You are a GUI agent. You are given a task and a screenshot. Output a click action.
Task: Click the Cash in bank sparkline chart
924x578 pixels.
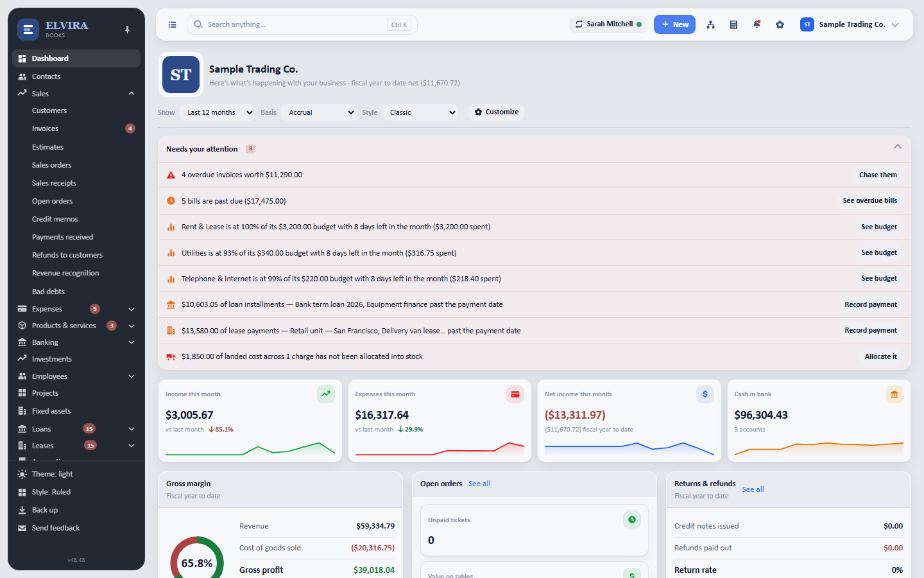[x=819, y=448]
